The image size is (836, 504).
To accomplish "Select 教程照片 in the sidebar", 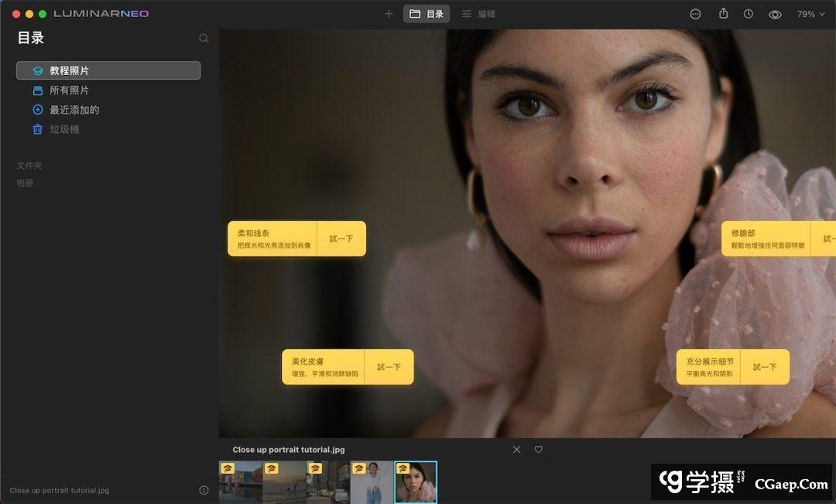I will click(x=108, y=70).
